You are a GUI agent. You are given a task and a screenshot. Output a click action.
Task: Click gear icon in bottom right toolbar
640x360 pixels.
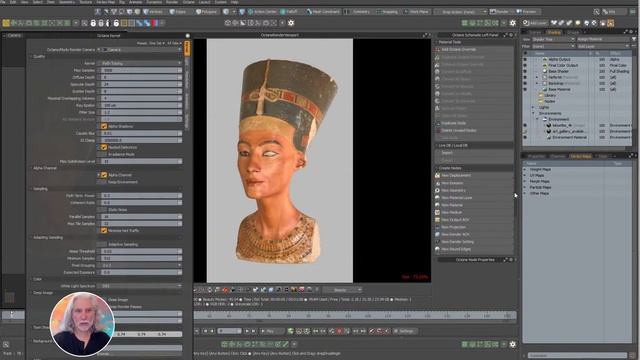(513, 344)
